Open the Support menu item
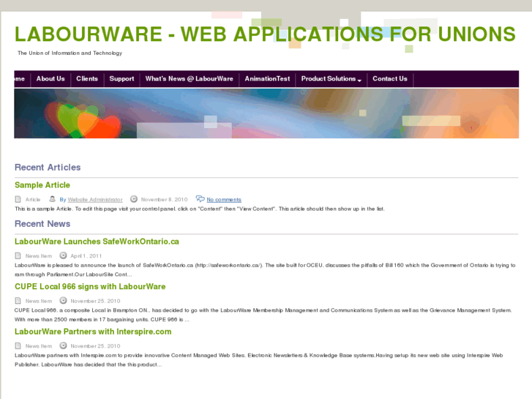 click(121, 79)
